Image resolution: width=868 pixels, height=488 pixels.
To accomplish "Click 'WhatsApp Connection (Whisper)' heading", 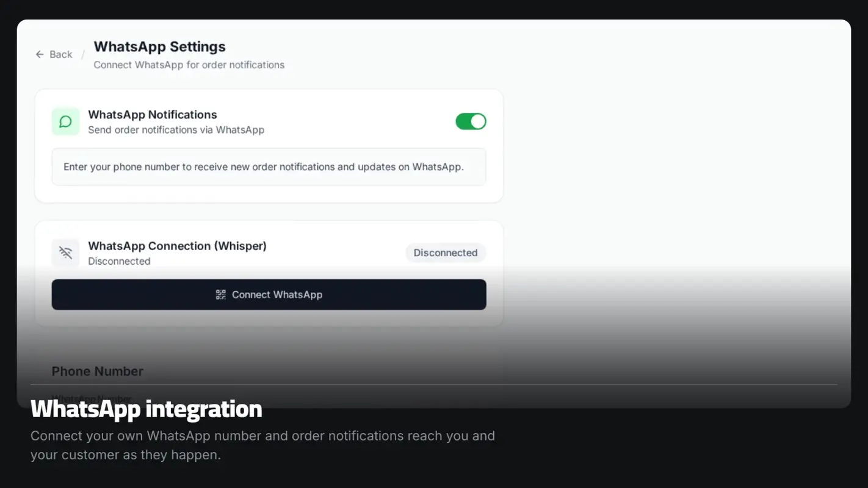I will [177, 246].
